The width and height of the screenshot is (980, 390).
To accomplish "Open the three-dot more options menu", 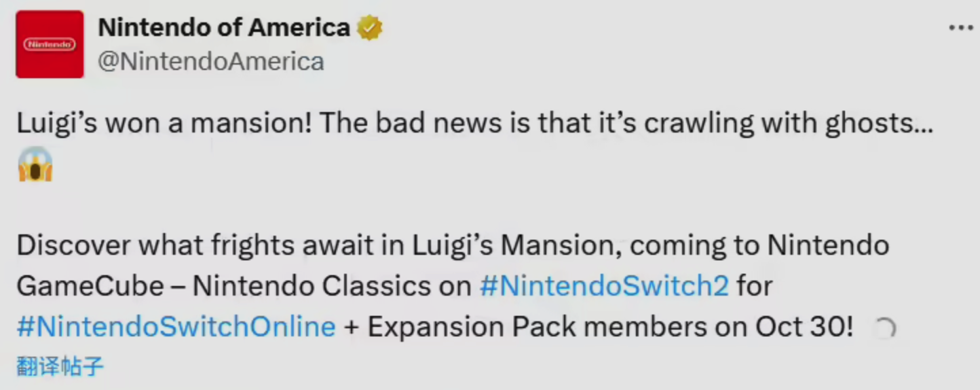I will click(x=960, y=28).
